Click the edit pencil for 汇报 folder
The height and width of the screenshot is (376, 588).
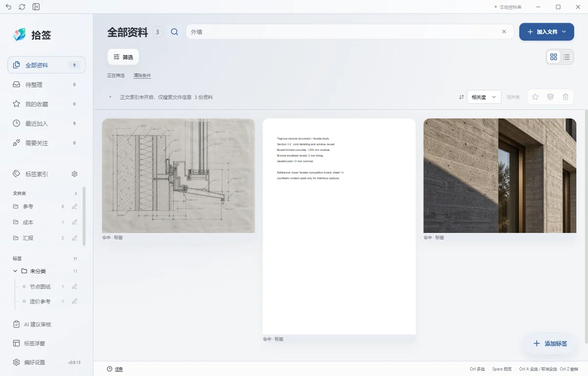74,238
